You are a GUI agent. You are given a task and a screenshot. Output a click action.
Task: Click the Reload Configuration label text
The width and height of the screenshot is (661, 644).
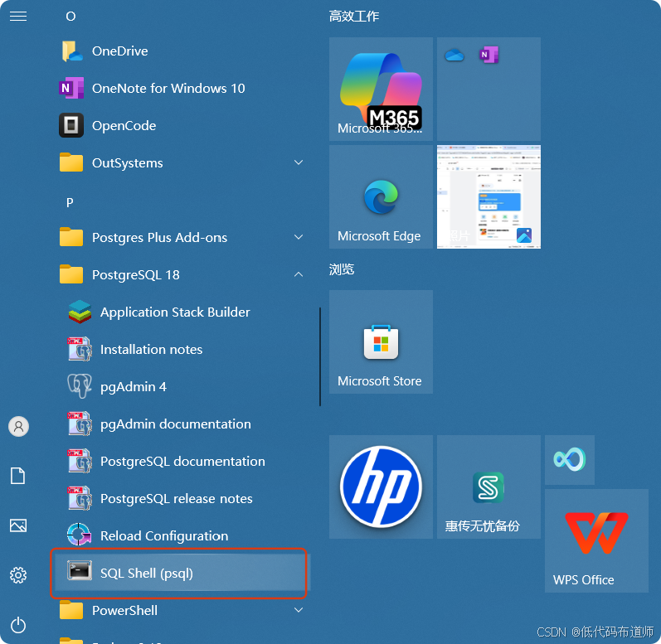tap(164, 535)
